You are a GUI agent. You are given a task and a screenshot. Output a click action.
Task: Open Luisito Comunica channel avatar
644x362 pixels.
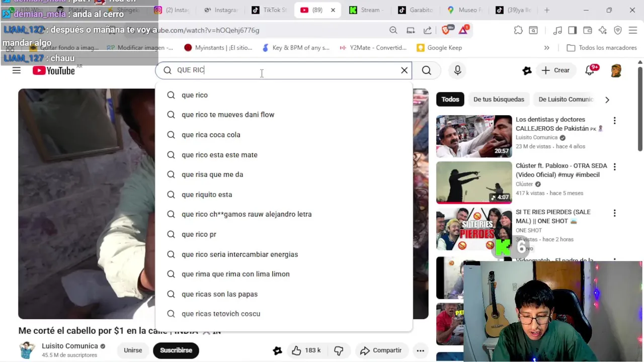coord(27,350)
